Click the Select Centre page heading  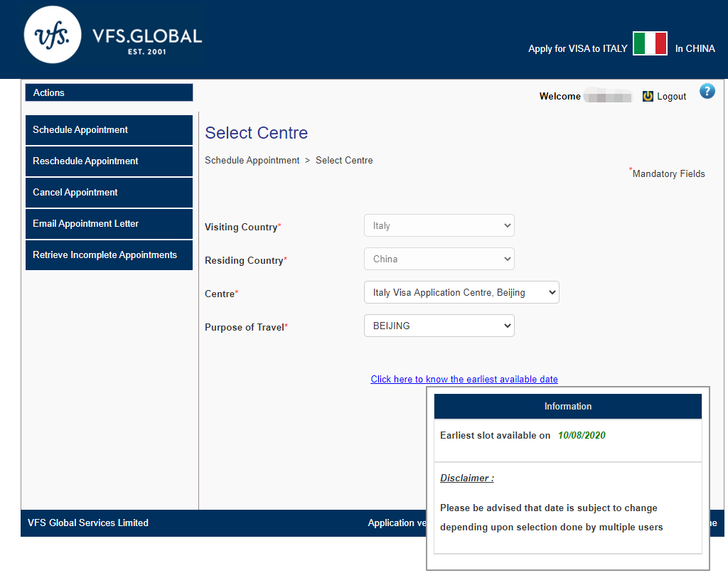coord(256,133)
